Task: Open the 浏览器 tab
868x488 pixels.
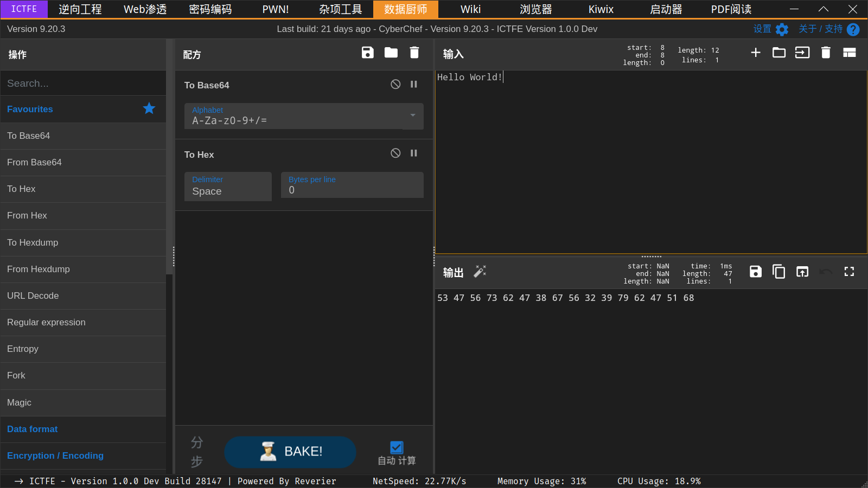Action: [x=536, y=9]
